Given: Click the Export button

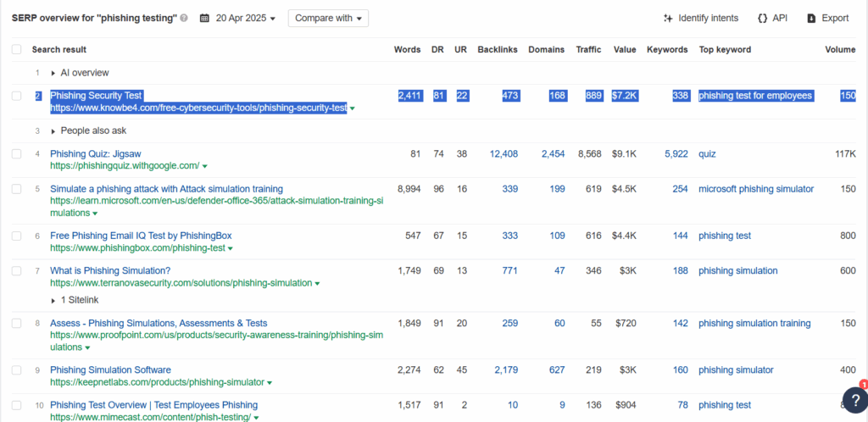Looking at the screenshot, I should pos(827,19).
